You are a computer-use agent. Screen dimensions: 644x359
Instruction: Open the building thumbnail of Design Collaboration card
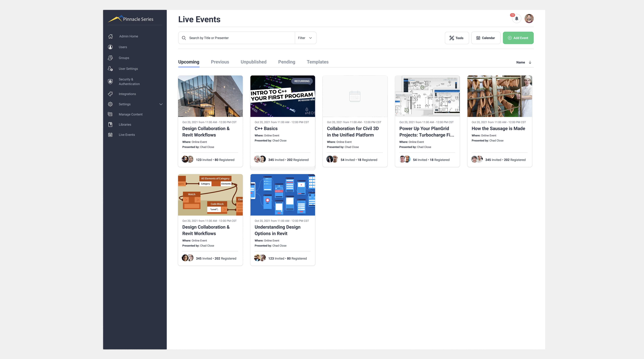coord(210,96)
